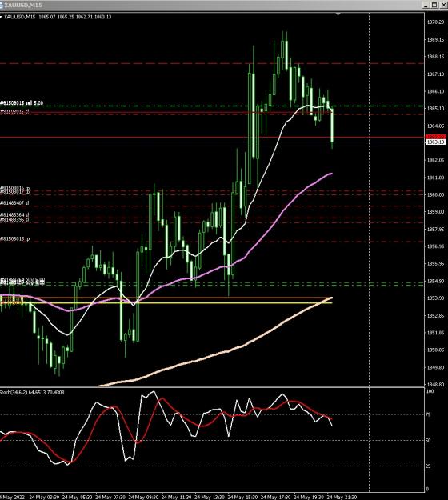The height and width of the screenshot is (500, 448).
Task: Click the stochastic 75 level scale label
Action: (x=428, y=414)
